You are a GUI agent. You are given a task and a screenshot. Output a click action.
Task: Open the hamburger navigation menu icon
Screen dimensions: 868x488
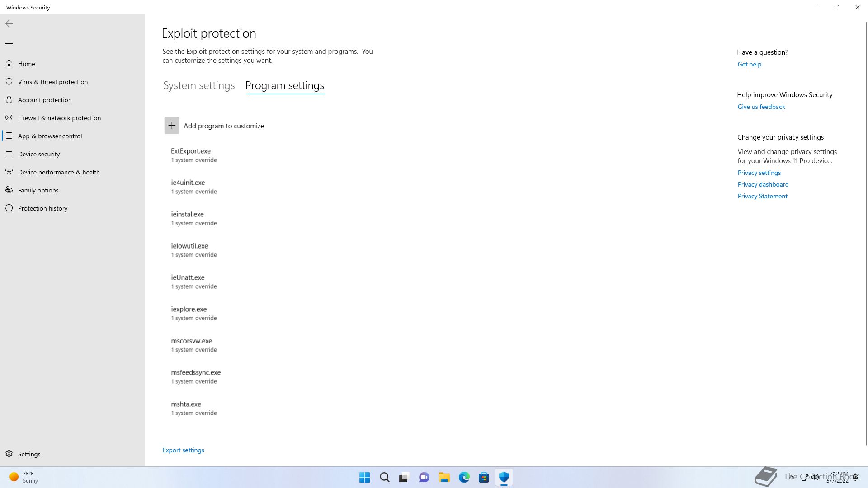tap(9, 42)
